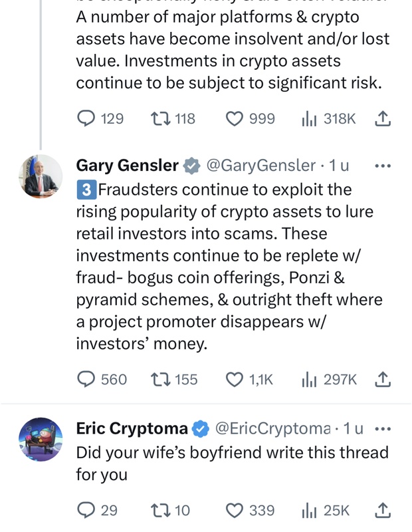Like the tweet with 999 likes
This screenshot has height=532, width=412.
tap(235, 119)
